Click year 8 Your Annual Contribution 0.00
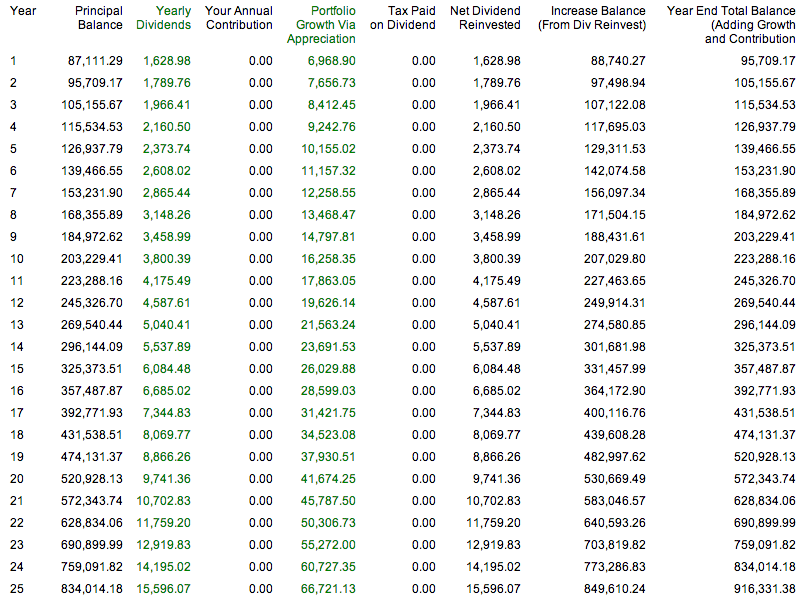Image resolution: width=801 pixels, height=599 pixels. tap(261, 214)
